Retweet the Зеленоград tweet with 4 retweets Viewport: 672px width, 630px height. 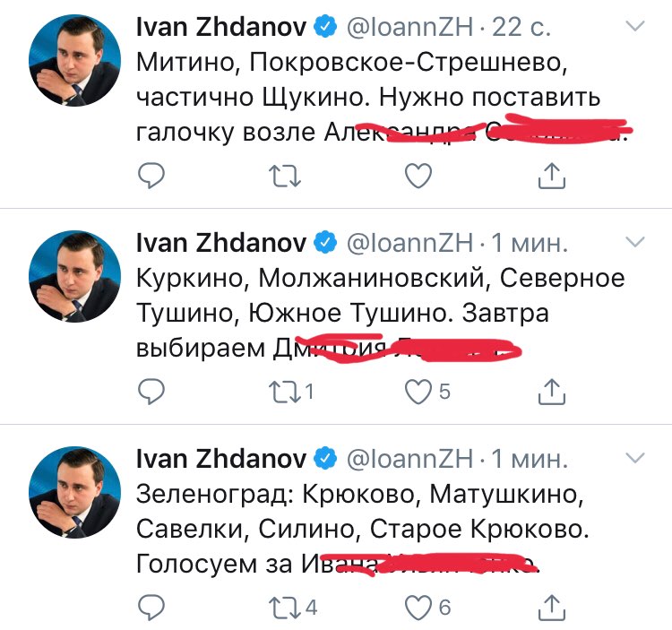pos(284,608)
